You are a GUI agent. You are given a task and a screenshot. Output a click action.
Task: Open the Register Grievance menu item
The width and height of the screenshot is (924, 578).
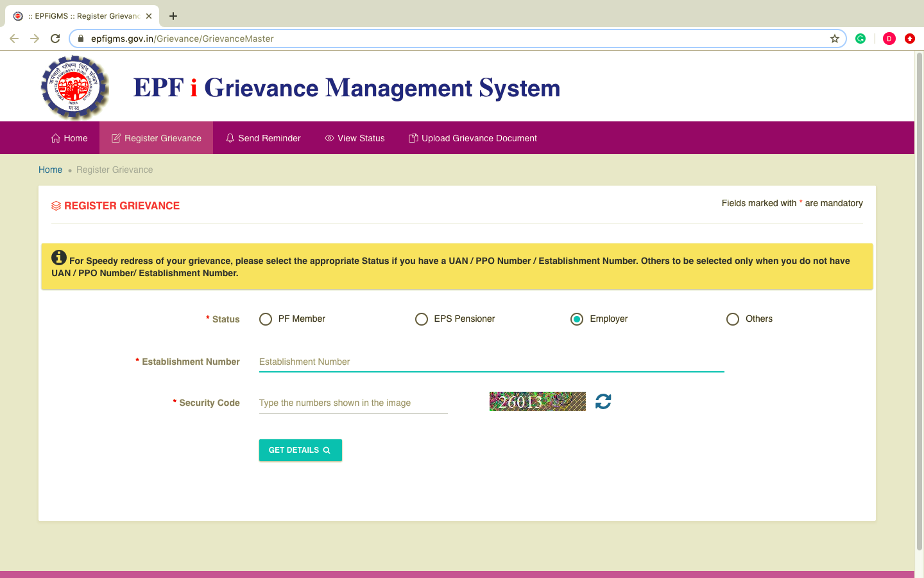click(157, 138)
